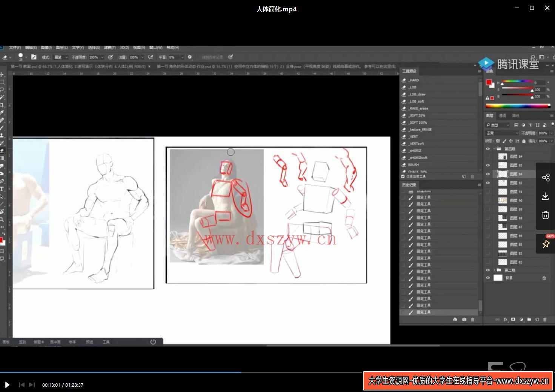The height and width of the screenshot is (392, 555).
Task: Hide 图层 93 visibility eye
Action: [x=487, y=165]
